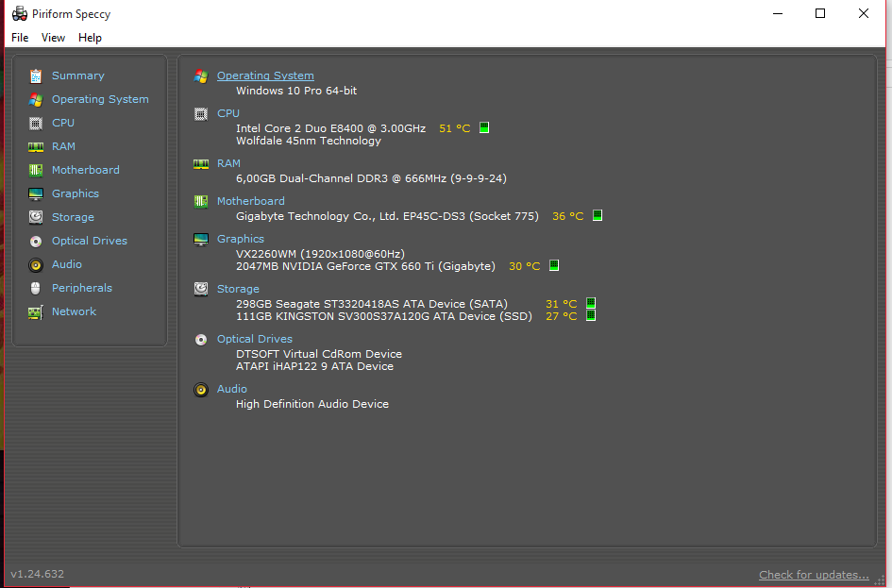Open the Graphics sidebar section
This screenshot has height=588, width=892.
click(76, 193)
